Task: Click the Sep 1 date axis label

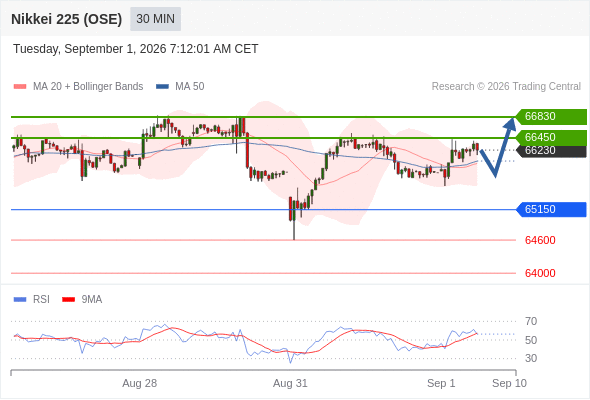Action: pyautogui.click(x=441, y=383)
